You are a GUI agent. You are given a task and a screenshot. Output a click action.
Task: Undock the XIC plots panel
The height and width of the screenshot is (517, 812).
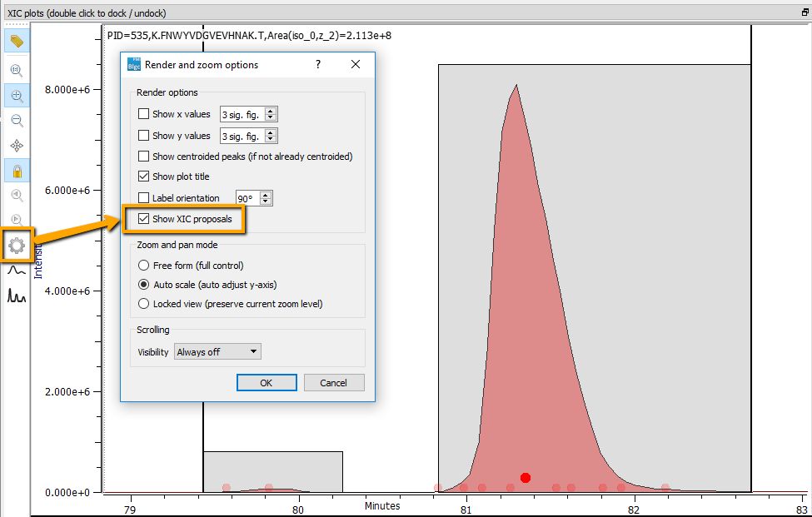(805, 12)
